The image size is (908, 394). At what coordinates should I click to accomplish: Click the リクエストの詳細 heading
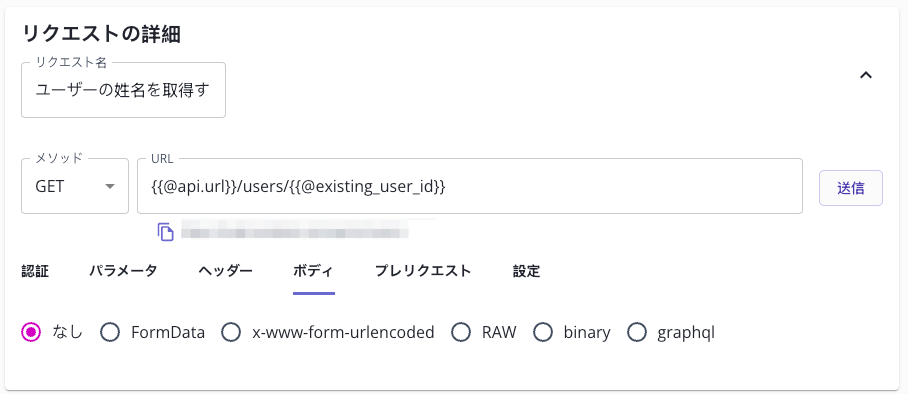(x=101, y=34)
